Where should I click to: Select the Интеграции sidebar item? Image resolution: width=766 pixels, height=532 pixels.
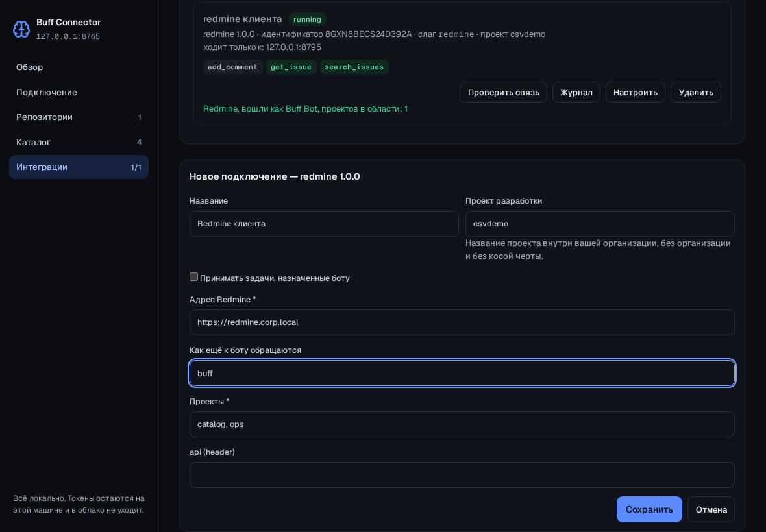79,167
